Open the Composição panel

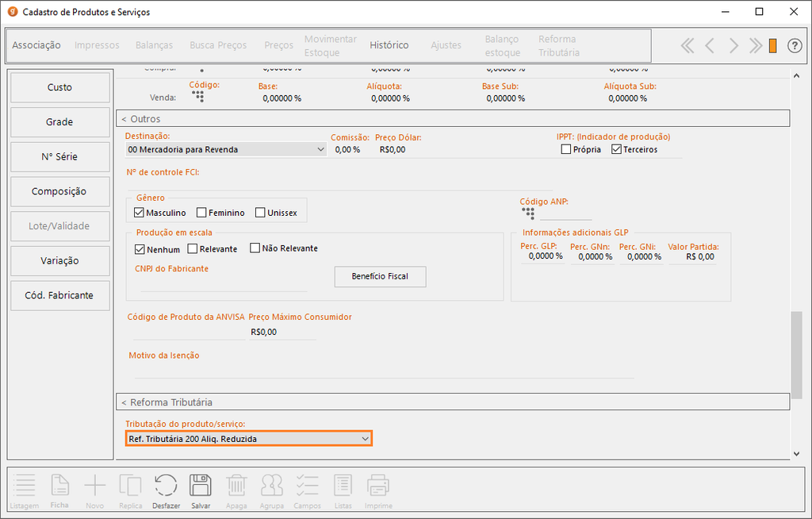pos(60,192)
